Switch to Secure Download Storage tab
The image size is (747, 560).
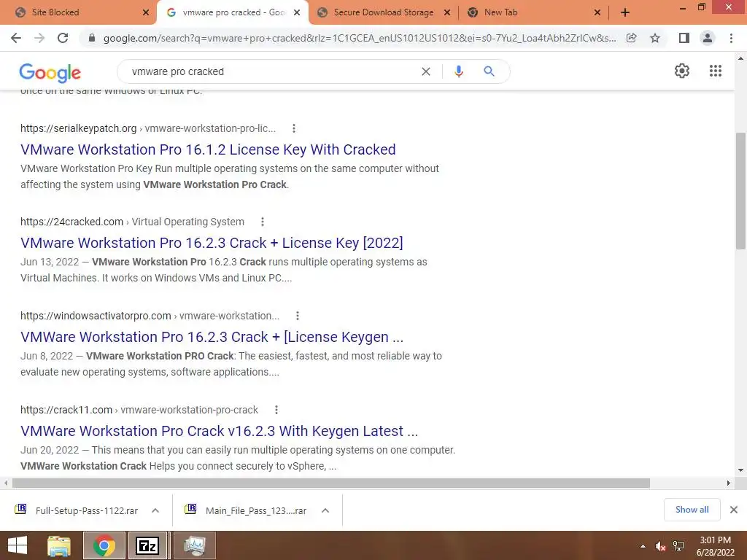coord(384,13)
